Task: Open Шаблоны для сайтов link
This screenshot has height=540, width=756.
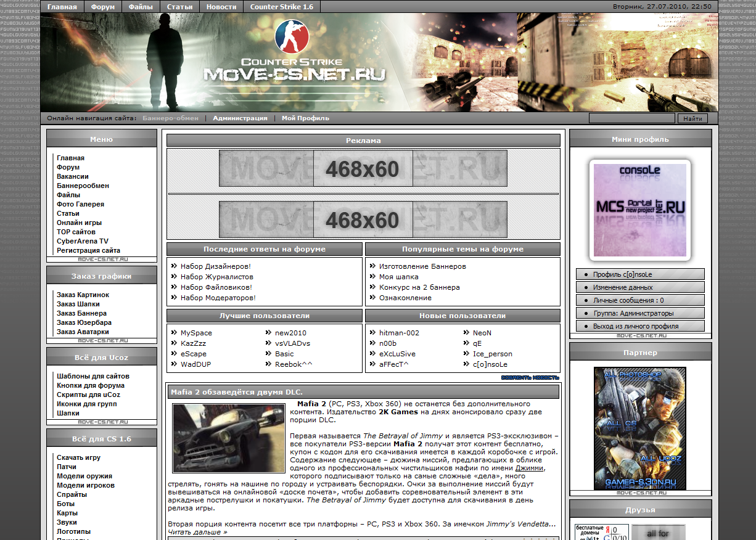Action: [x=93, y=376]
